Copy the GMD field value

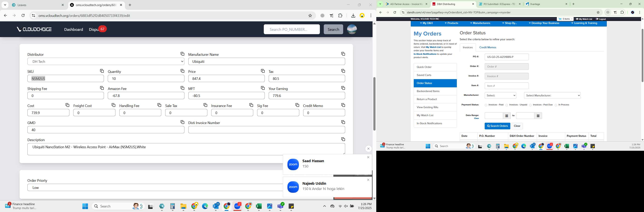pos(182,122)
